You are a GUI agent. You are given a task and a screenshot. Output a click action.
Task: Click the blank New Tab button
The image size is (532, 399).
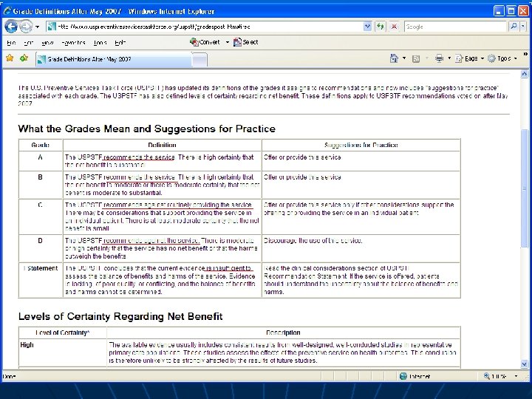pyautogui.click(x=199, y=60)
